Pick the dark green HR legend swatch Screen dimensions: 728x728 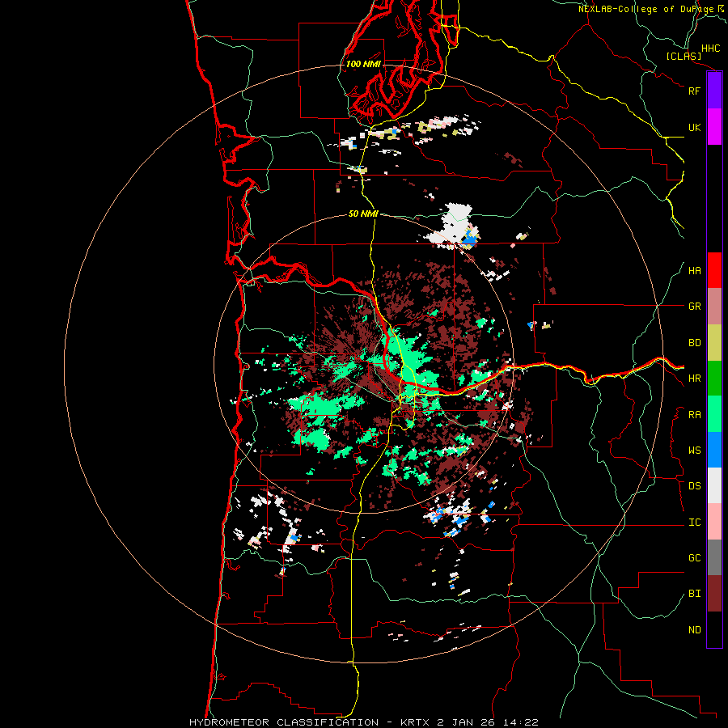click(714, 378)
